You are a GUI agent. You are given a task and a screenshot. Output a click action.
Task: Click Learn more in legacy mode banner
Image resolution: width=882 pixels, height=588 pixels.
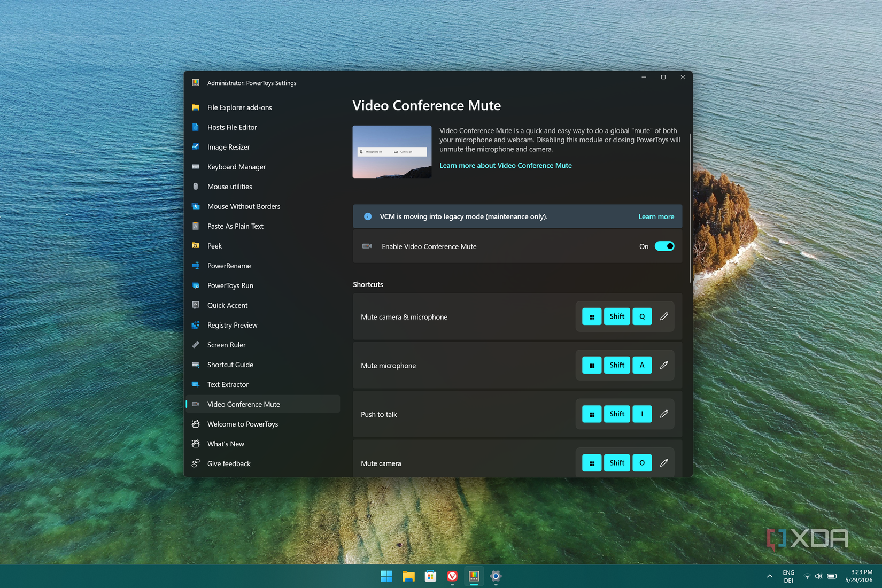[656, 216]
